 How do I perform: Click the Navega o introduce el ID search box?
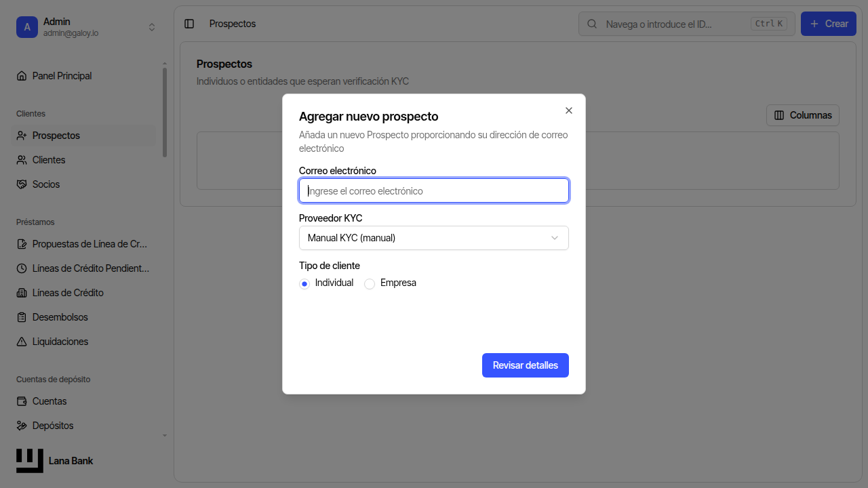[687, 24]
